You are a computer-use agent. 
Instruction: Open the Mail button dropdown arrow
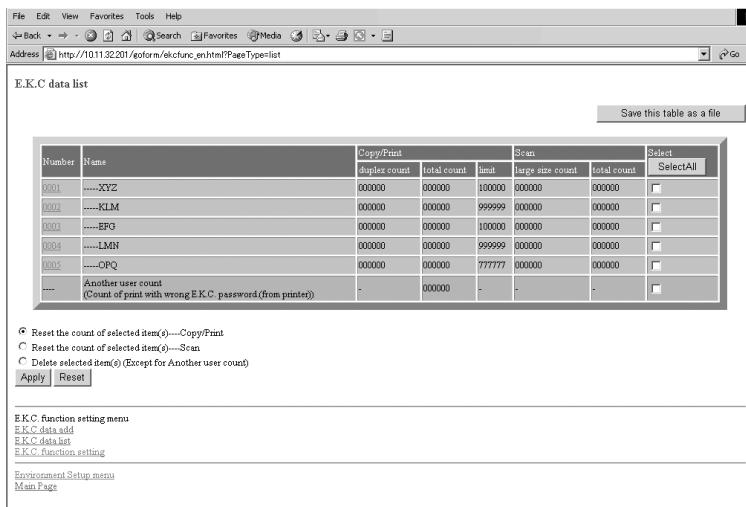(328, 36)
